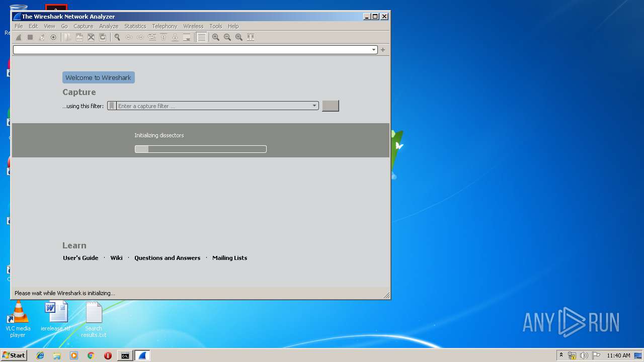Open the Telephony menu
This screenshot has height=362, width=644.
tap(165, 26)
